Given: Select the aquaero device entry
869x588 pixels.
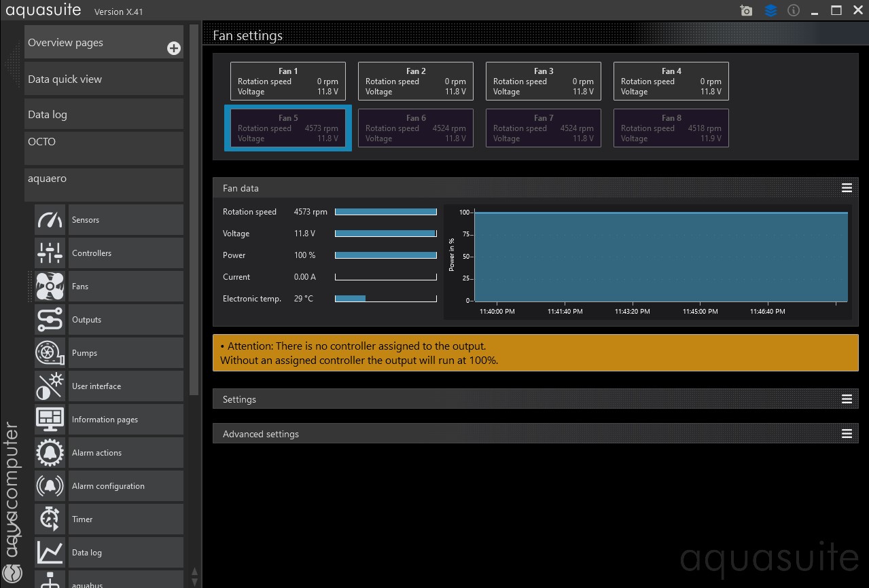Looking at the screenshot, I should [x=103, y=185].
